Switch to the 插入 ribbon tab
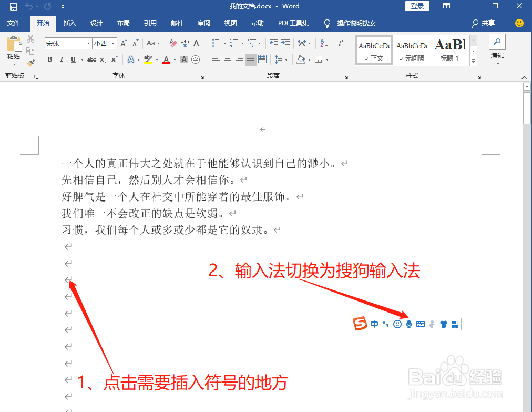 click(70, 23)
